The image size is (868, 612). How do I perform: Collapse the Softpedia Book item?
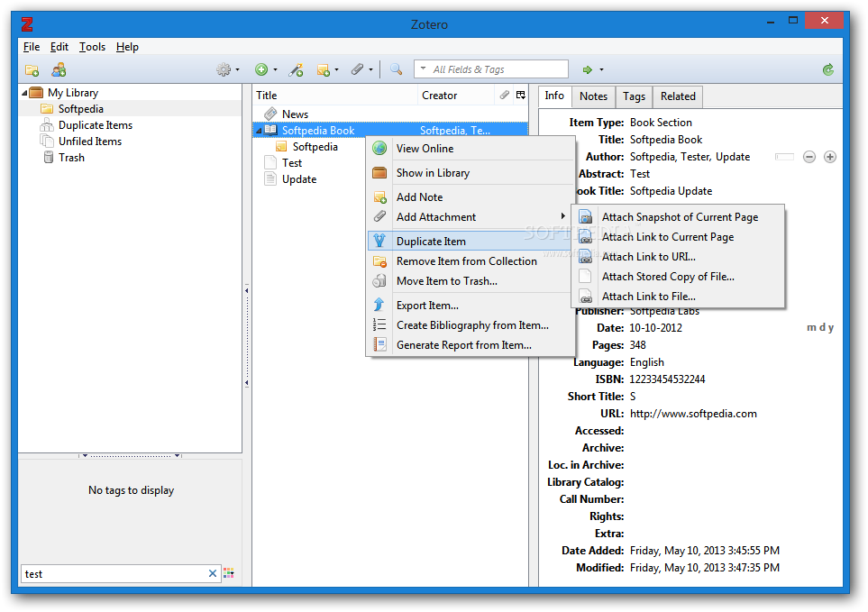tap(259, 131)
